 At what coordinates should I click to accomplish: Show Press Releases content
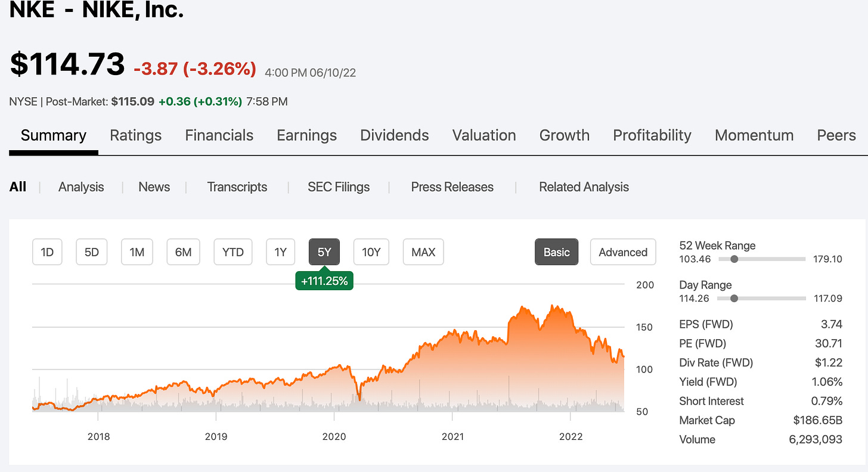coord(452,187)
